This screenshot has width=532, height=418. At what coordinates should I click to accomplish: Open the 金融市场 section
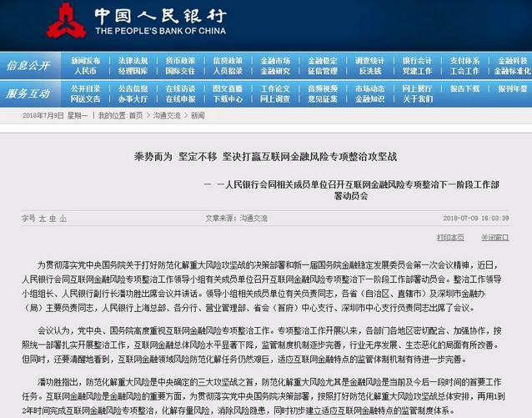(275, 61)
